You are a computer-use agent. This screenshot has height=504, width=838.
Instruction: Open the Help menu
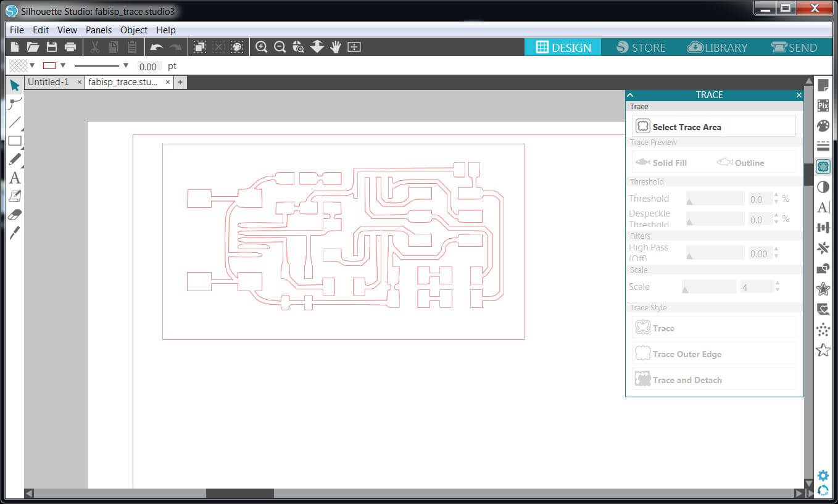coord(166,30)
